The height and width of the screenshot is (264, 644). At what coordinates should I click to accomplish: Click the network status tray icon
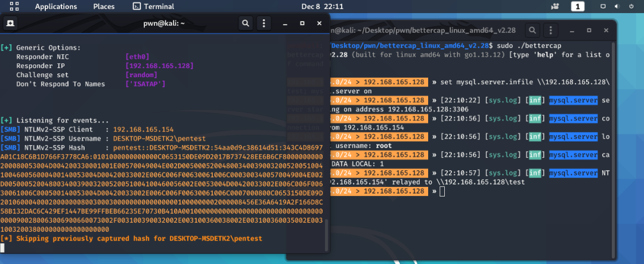pos(603,7)
